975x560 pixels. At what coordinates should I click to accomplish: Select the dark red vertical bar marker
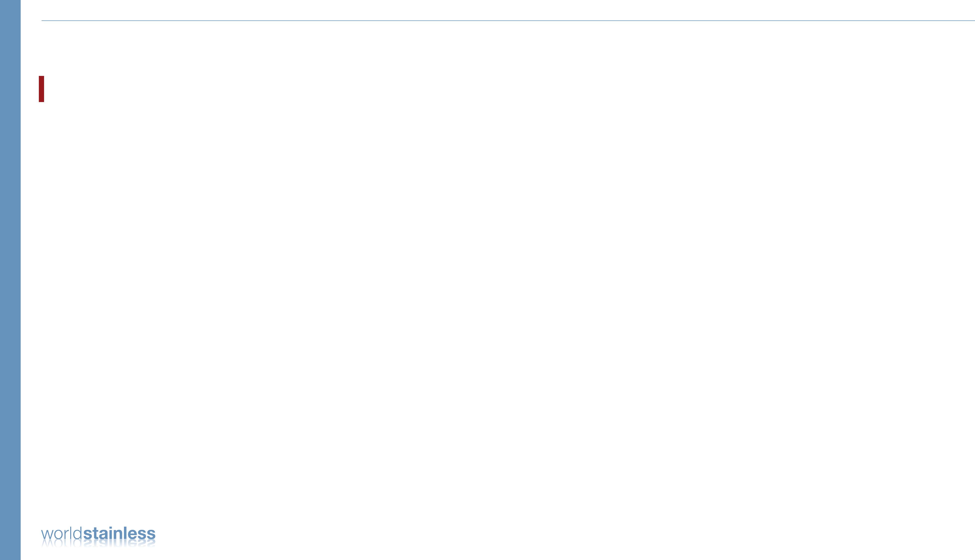tap(42, 89)
